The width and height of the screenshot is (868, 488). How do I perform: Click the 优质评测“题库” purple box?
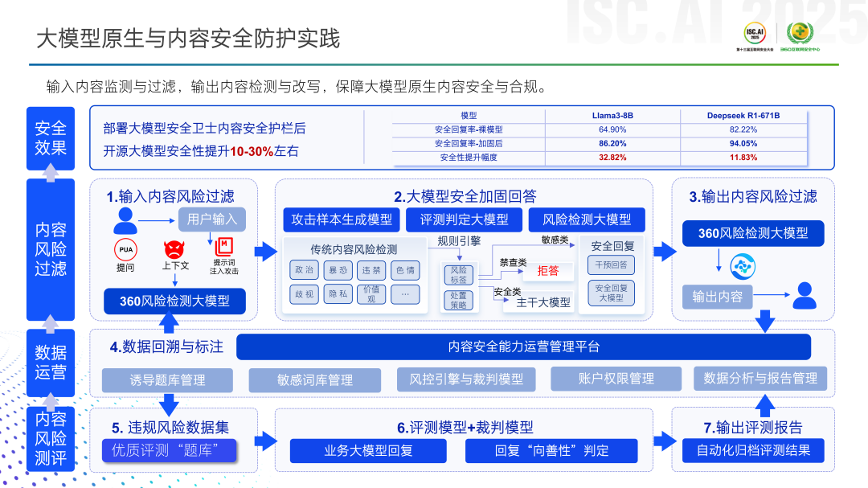[170, 450]
